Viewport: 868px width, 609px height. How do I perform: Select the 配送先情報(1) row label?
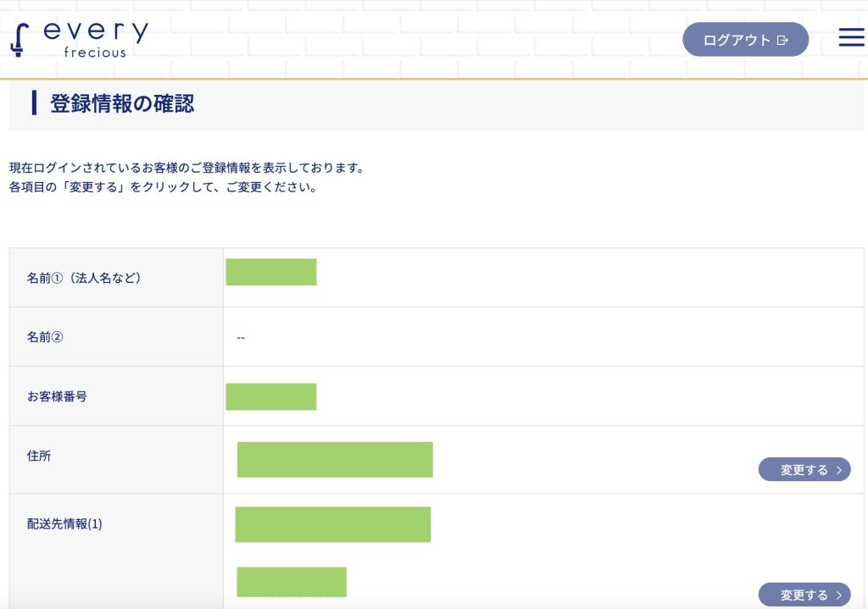pyautogui.click(x=64, y=523)
